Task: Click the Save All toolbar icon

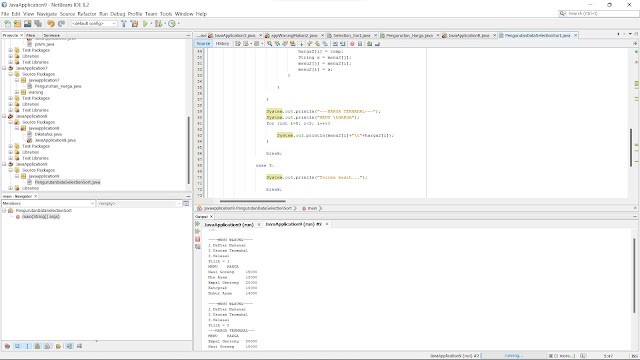Action: [38, 24]
